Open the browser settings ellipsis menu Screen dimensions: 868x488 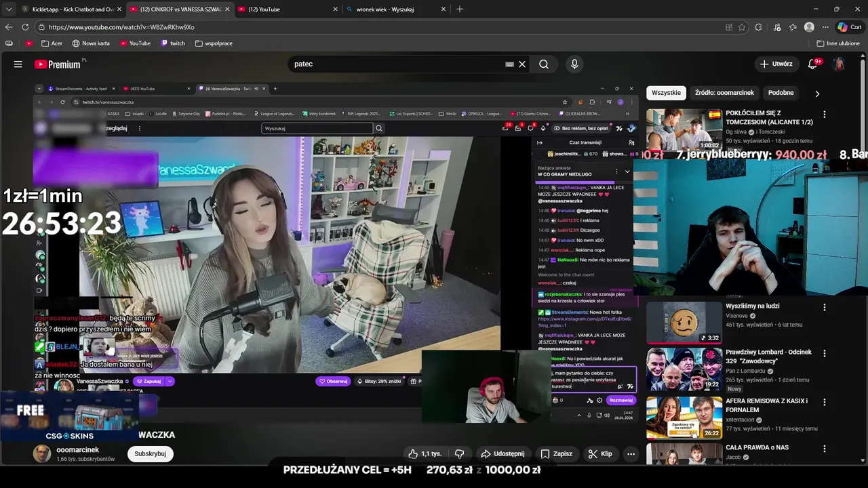[x=825, y=27]
